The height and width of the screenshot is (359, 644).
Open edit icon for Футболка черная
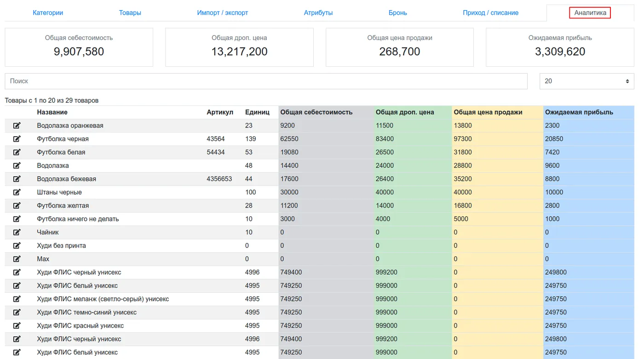[x=17, y=139]
